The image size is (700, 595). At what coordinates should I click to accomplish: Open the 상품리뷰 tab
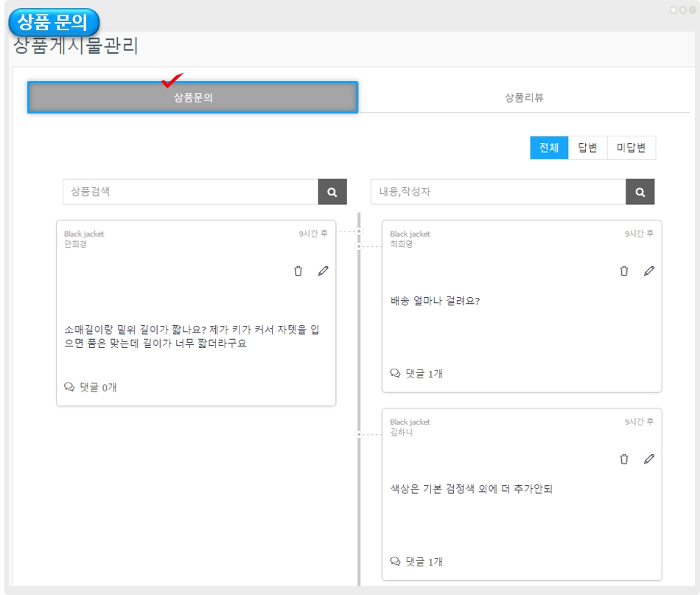(524, 97)
